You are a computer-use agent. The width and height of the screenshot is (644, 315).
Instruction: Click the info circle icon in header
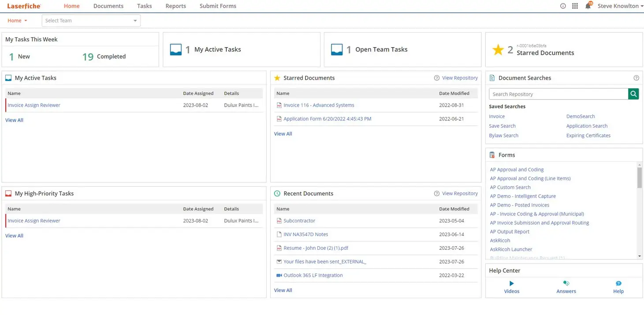pyautogui.click(x=563, y=6)
